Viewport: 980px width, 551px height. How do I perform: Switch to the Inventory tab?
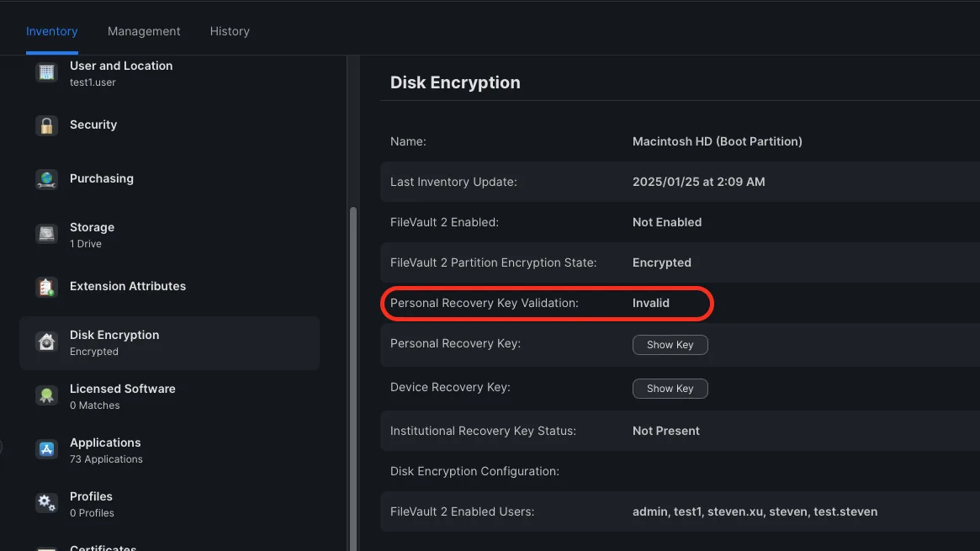(x=52, y=31)
